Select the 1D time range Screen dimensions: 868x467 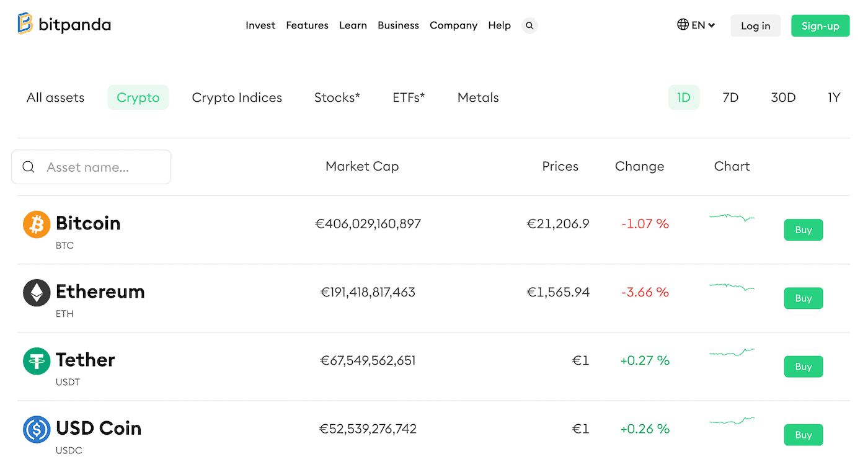pos(684,97)
